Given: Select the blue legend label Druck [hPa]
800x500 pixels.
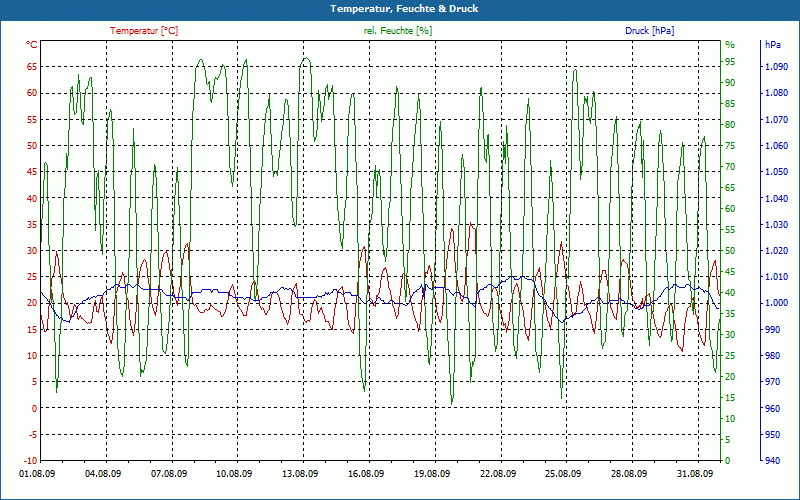Looking at the screenshot, I should point(649,31).
